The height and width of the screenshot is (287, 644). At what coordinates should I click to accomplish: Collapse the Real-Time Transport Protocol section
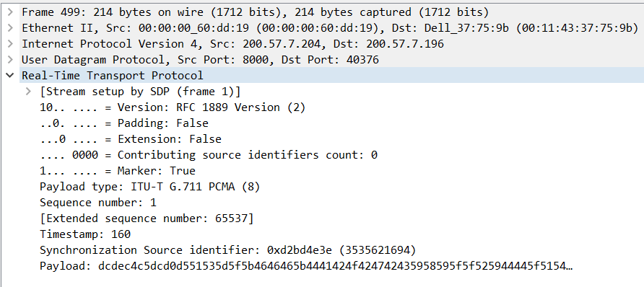coord(10,76)
